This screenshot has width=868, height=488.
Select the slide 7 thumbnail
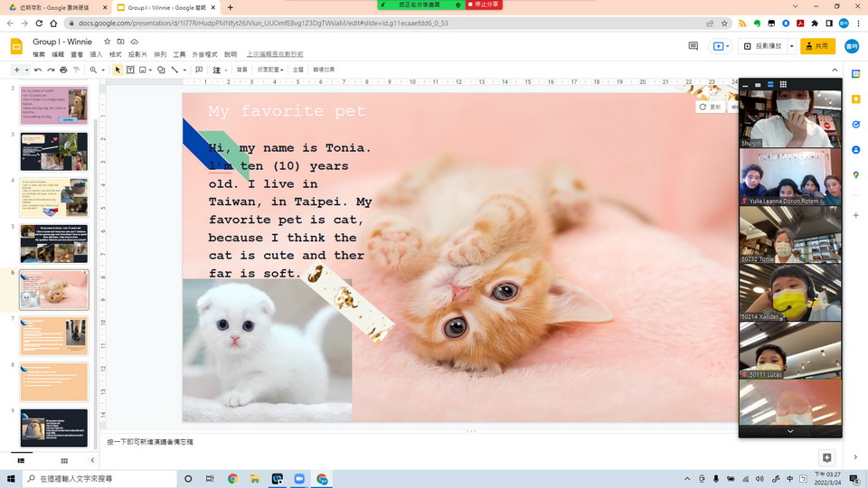(54, 336)
